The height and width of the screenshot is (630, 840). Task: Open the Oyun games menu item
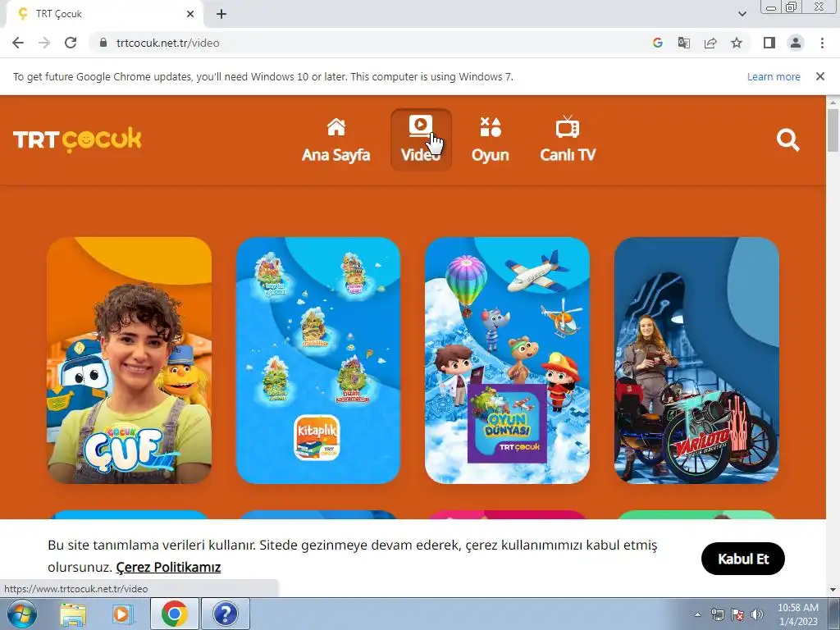point(491,139)
